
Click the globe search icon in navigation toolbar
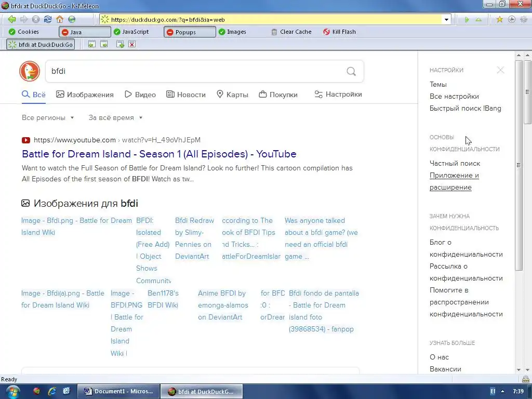72,19
